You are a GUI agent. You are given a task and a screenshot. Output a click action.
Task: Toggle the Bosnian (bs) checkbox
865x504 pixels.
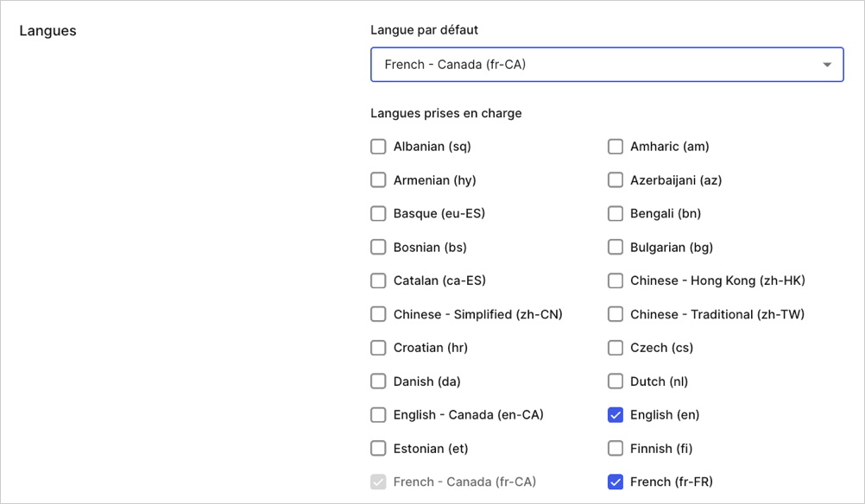pos(378,247)
